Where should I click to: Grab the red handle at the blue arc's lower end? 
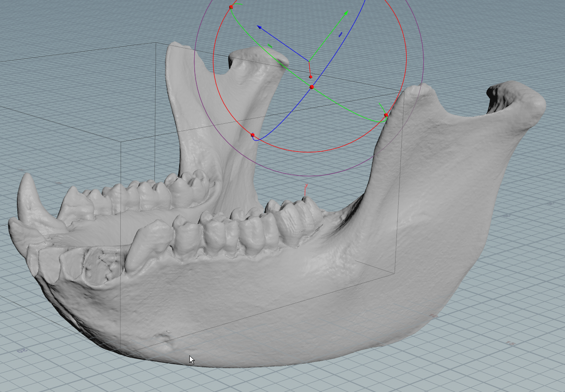[253, 135]
